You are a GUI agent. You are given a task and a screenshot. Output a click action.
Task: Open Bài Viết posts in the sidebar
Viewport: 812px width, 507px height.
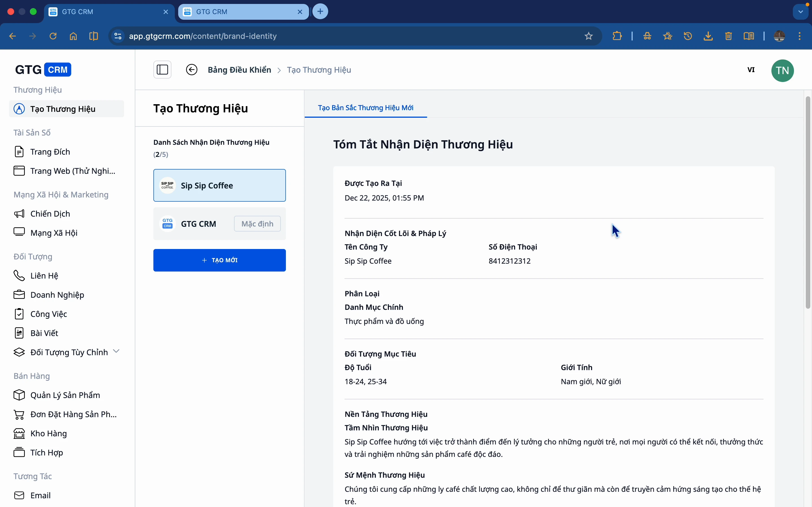coord(44,333)
